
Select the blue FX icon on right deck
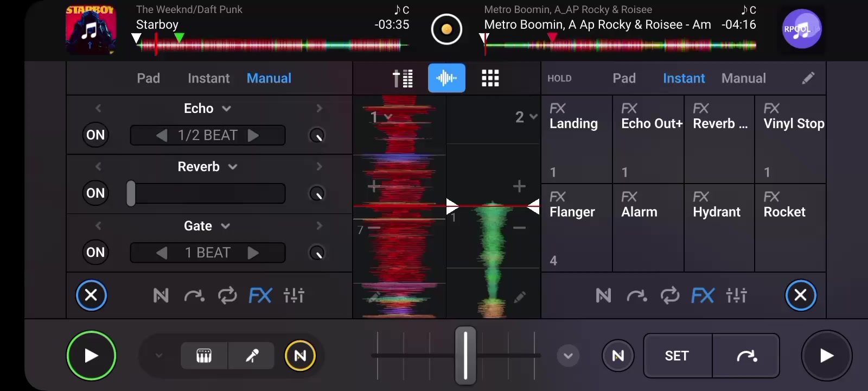pyautogui.click(x=703, y=295)
